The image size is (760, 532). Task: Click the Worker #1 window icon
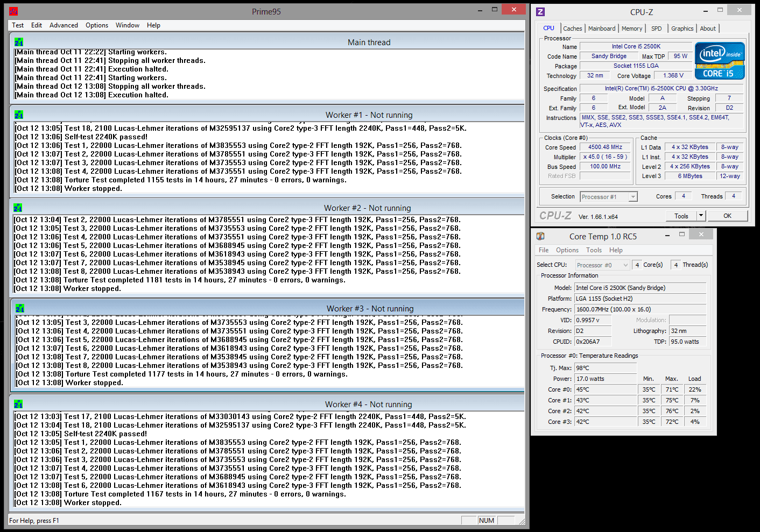19,115
